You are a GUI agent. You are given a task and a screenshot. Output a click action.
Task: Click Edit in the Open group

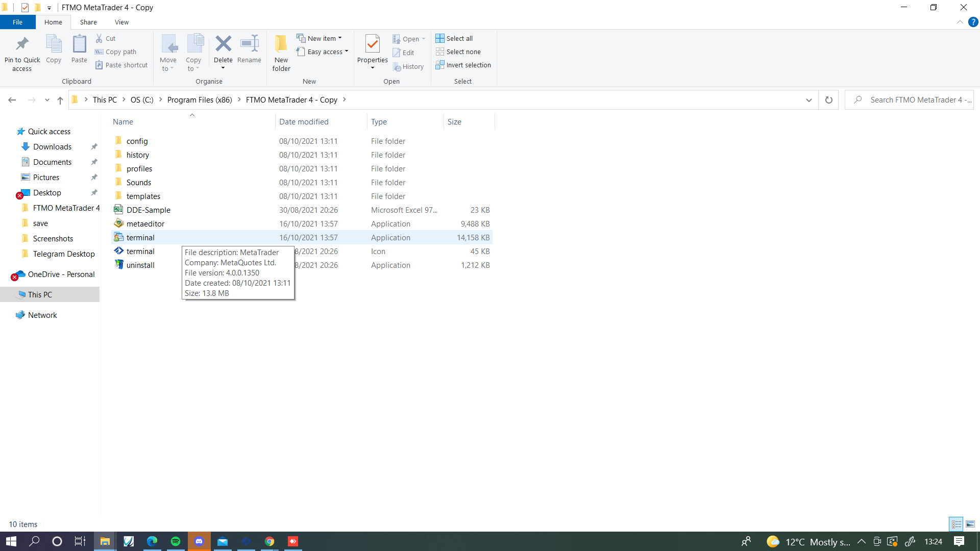403,53
